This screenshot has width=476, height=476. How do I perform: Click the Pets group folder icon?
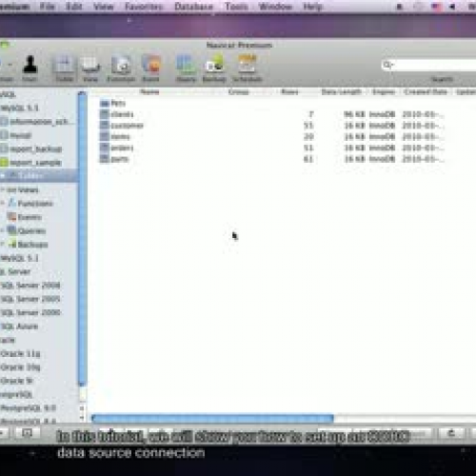click(105, 103)
